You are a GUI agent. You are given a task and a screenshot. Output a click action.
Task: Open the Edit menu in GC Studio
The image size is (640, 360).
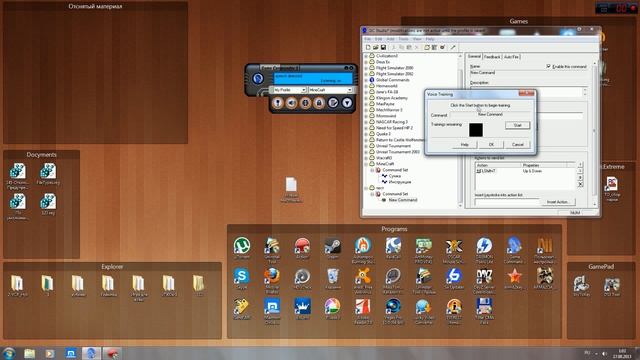coord(378,39)
